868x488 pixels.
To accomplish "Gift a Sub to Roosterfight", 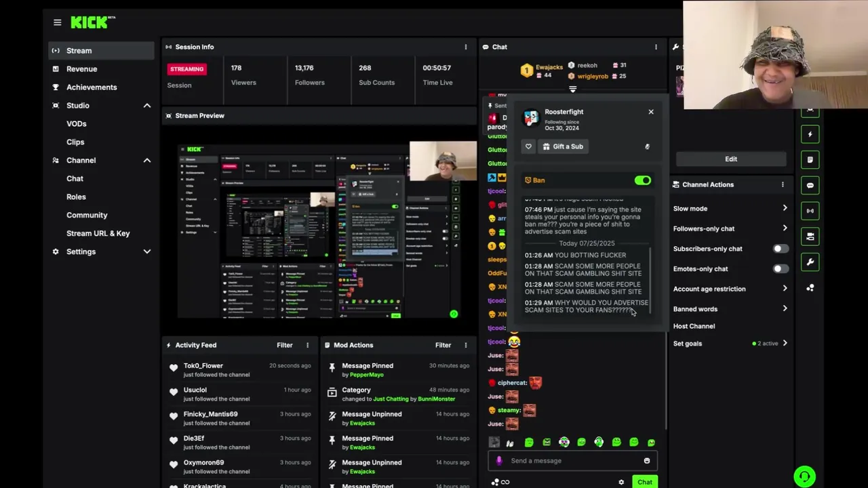I will [563, 146].
